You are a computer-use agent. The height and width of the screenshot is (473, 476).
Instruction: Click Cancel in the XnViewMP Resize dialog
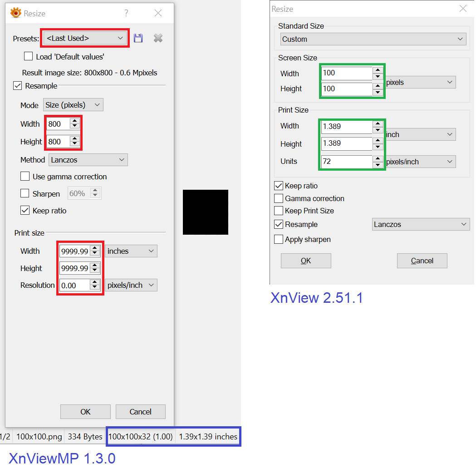[140, 412]
